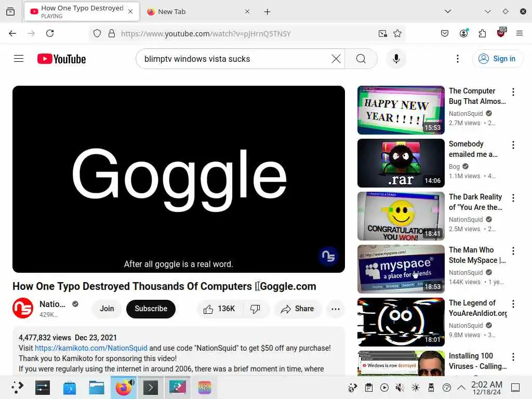The height and width of the screenshot is (399, 532).
Task: Click the site security padlock icon
Action: [112, 33]
